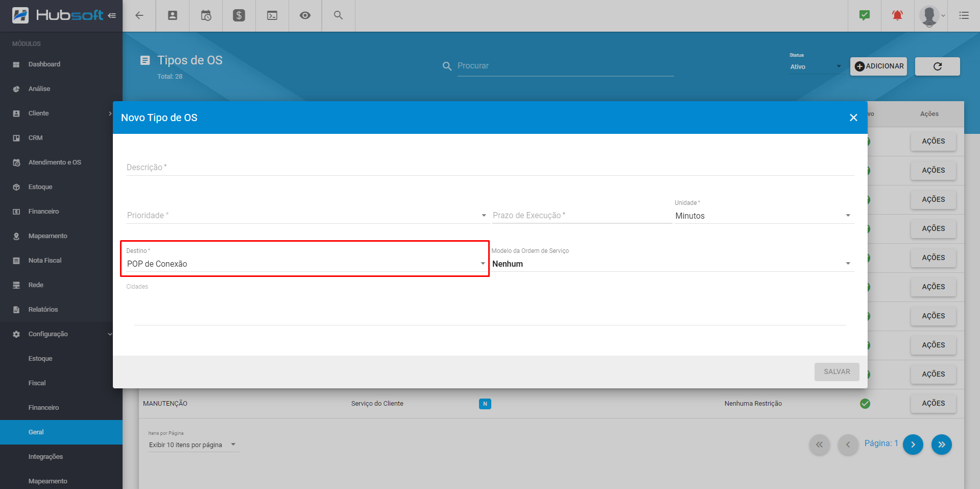The height and width of the screenshot is (489, 980).
Task: Expand Cliente module in sidebar
Action: [x=61, y=113]
